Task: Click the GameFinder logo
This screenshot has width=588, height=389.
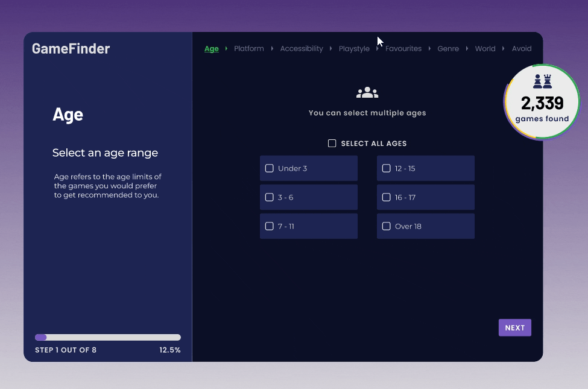Action: pos(71,48)
